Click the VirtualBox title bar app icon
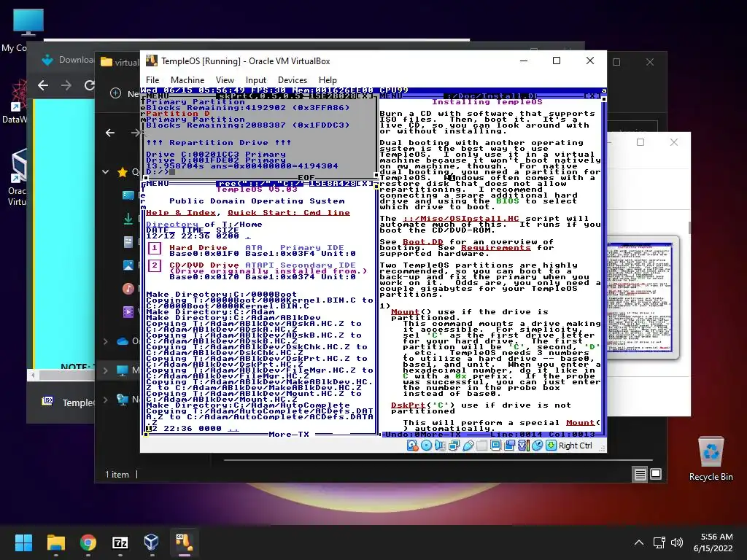Viewport: 747px width, 560px height. pyautogui.click(x=152, y=61)
